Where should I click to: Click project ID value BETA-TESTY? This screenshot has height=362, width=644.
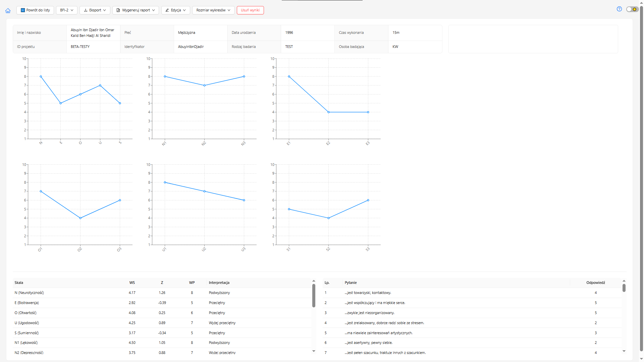tap(80, 47)
